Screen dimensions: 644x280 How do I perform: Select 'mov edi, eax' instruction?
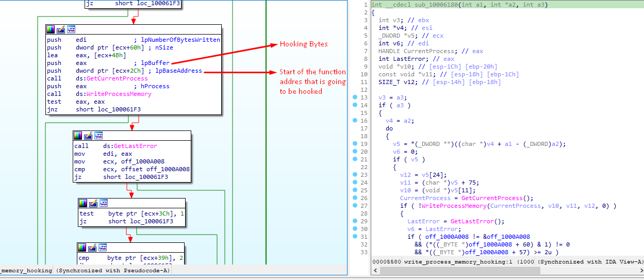coord(103,154)
